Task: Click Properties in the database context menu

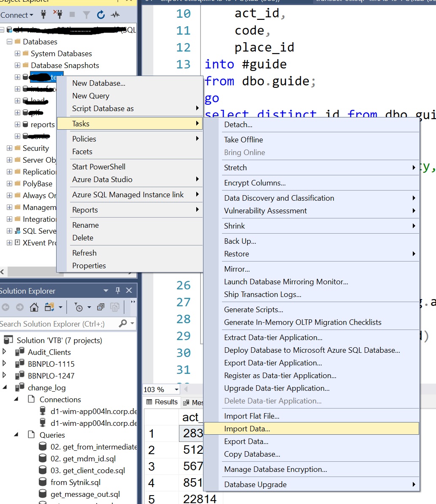Action: click(89, 266)
